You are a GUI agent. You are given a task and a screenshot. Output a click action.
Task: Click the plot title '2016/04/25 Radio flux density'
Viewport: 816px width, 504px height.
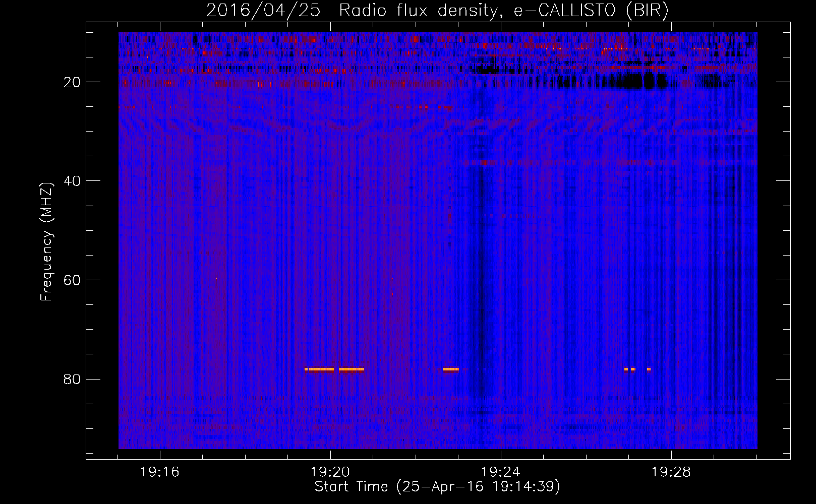coord(438,10)
